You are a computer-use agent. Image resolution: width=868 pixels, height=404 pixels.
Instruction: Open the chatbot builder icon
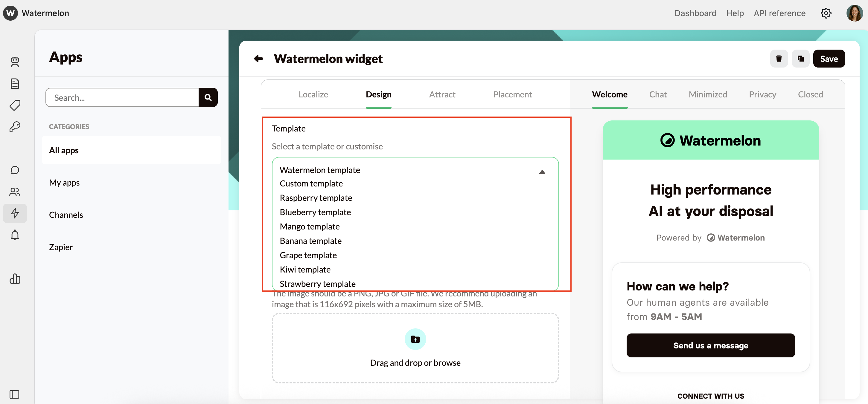click(15, 62)
